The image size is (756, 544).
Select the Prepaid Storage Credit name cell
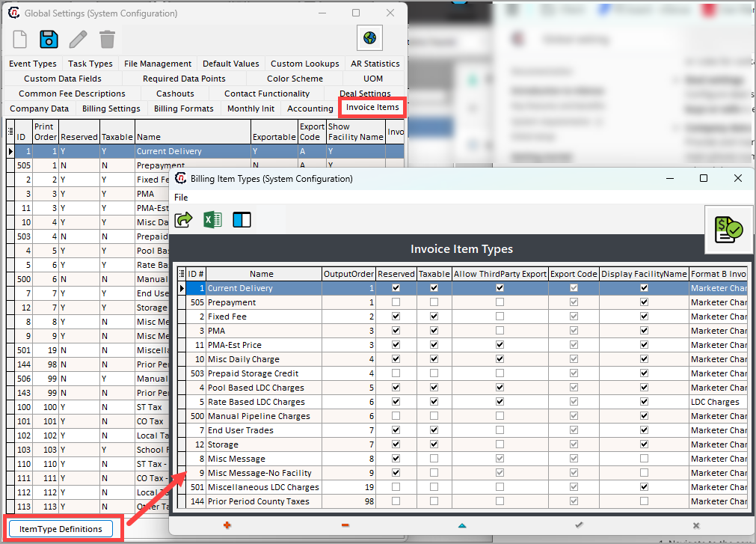(264, 373)
